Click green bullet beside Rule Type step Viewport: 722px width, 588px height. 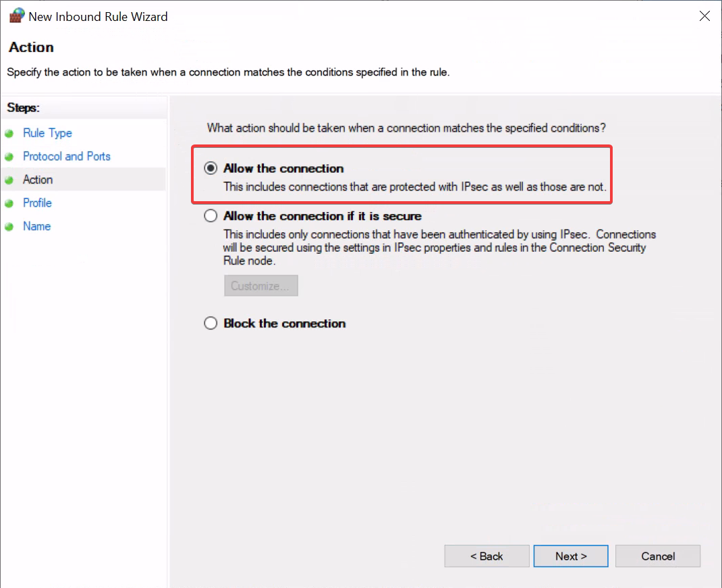click(x=9, y=134)
